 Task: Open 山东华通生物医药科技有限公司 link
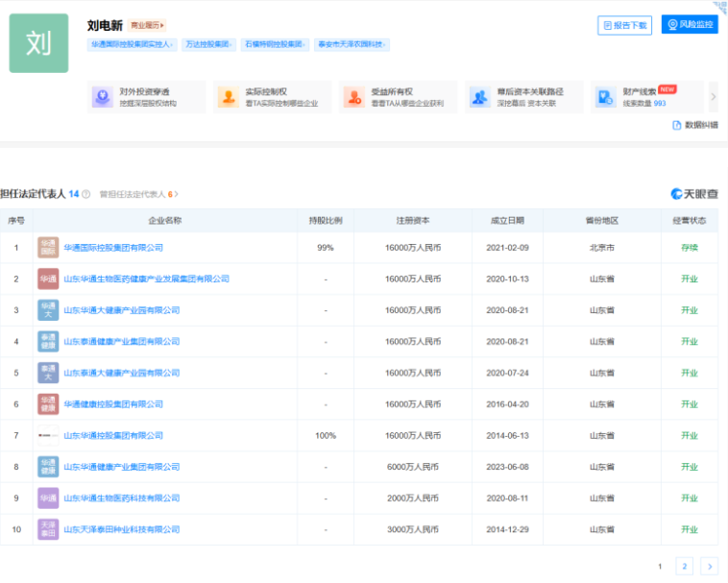pyautogui.click(x=121, y=498)
